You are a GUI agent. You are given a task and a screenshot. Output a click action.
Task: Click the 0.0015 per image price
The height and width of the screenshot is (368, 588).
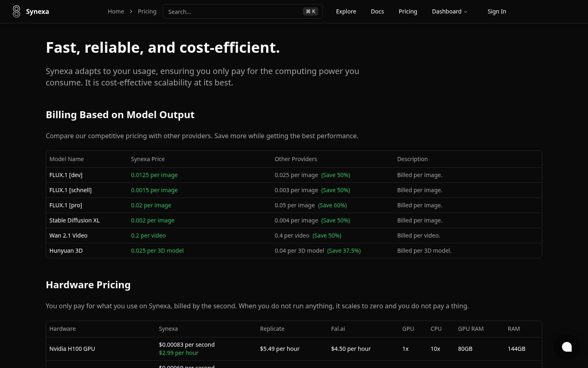pyautogui.click(x=154, y=190)
